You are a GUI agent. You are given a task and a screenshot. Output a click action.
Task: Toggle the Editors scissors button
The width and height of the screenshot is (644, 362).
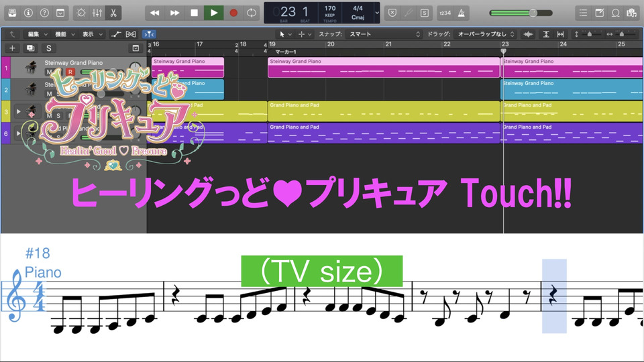(113, 13)
